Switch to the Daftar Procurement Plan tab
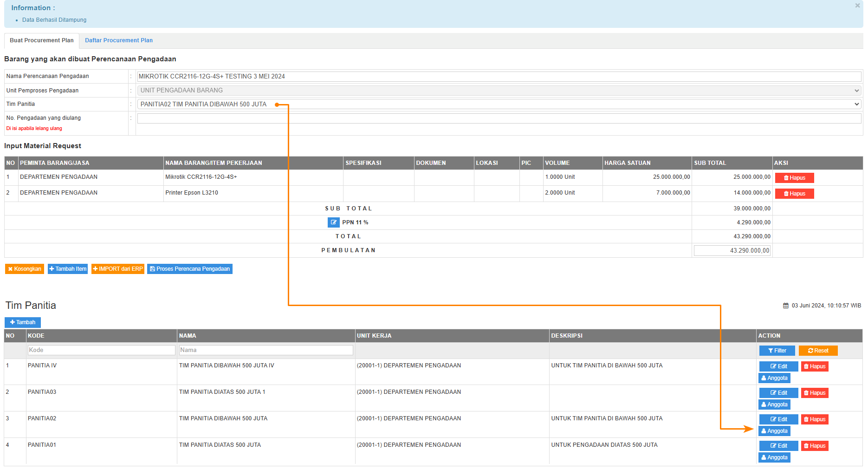This screenshot has width=868, height=470. (x=119, y=40)
